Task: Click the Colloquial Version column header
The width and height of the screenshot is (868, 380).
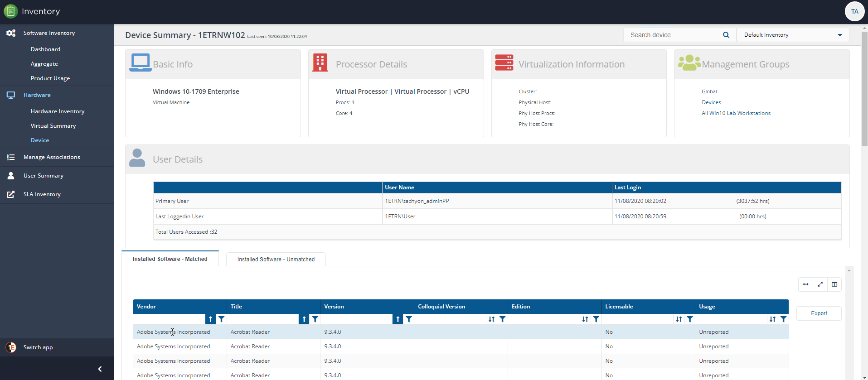Action: 461,307
